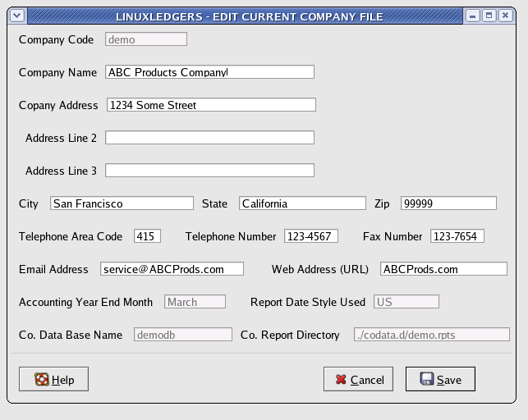528x420 pixels.
Task: Click the Accounting Year End Month field
Action: point(195,302)
